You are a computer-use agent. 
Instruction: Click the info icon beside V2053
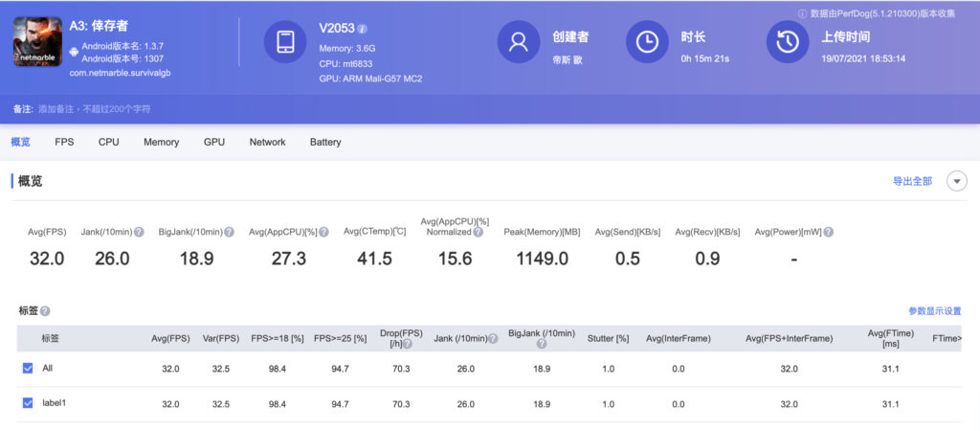[363, 29]
